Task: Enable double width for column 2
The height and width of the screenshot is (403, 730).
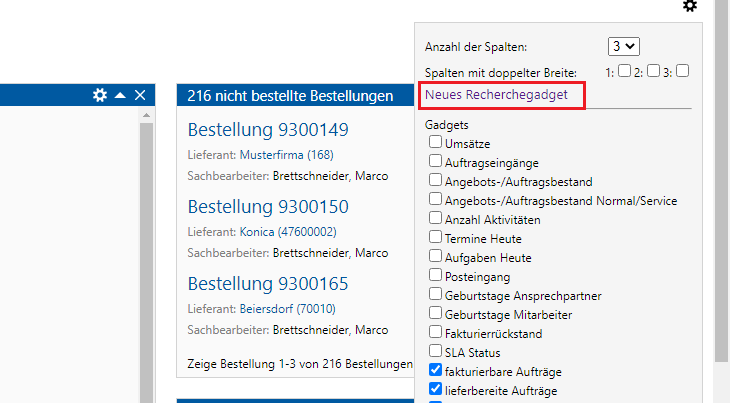Action: point(653,72)
